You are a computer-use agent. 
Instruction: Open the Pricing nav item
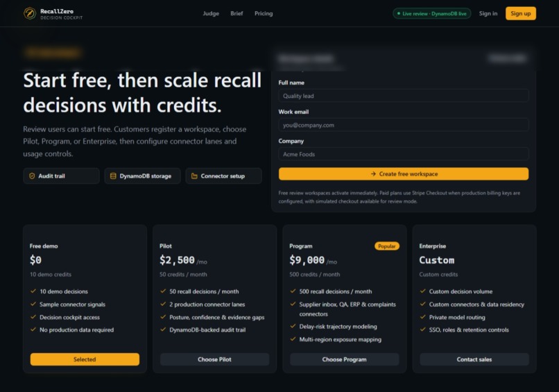pyautogui.click(x=264, y=14)
